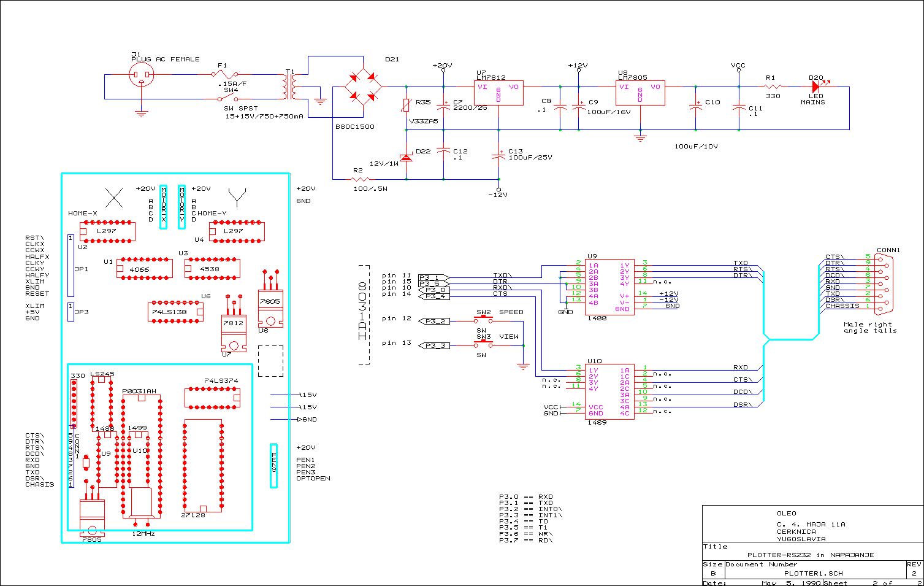Click the L297 chip U2 footprint
924x586 pixels.
108,231
